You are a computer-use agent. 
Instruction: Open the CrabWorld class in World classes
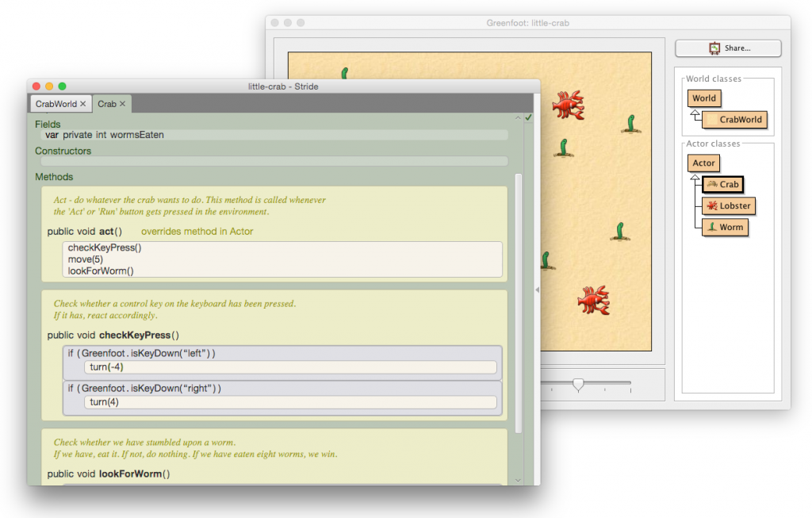tap(735, 120)
